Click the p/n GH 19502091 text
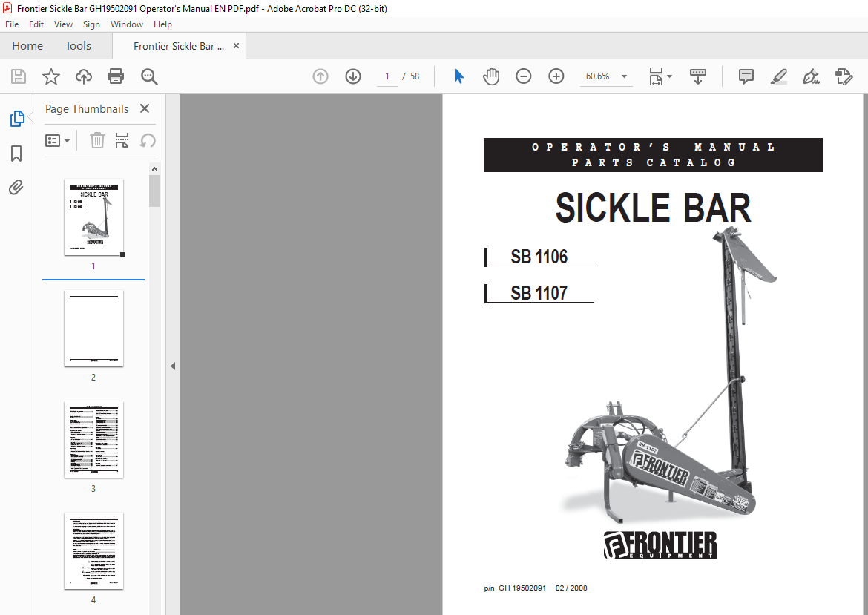 [515, 588]
